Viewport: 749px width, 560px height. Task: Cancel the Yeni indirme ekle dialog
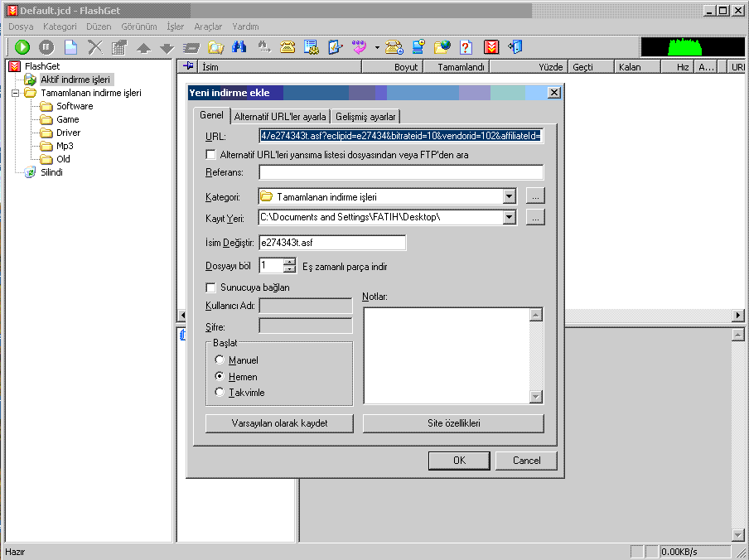click(x=526, y=461)
